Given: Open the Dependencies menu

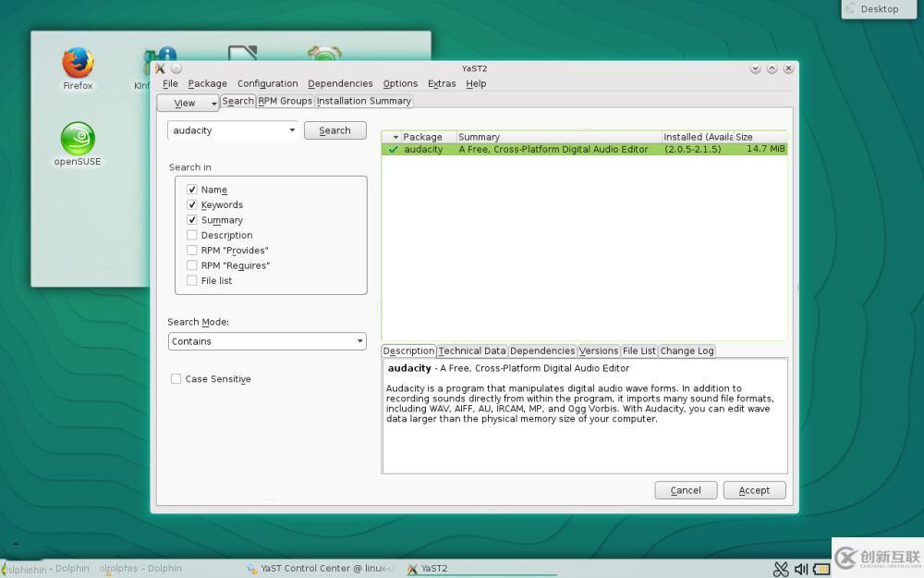Looking at the screenshot, I should [x=340, y=84].
